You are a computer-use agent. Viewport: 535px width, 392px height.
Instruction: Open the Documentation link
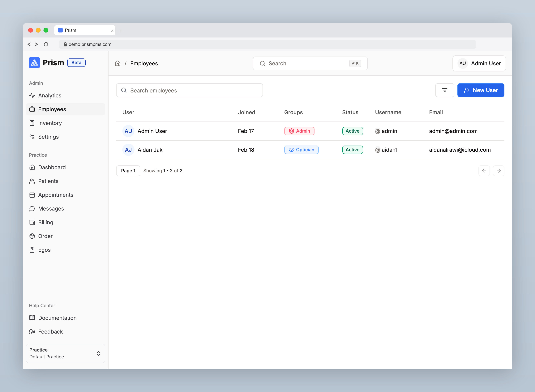coord(57,318)
